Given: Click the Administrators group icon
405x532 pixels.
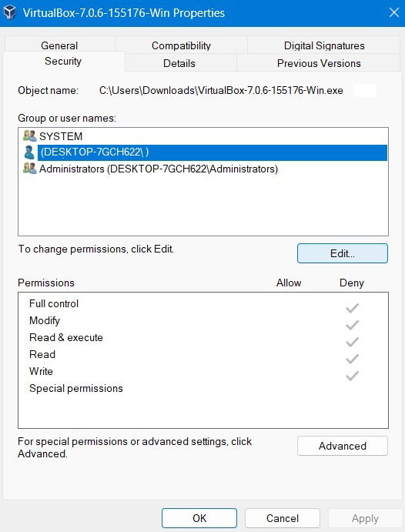Looking at the screenshot, I should pos(29,169).
